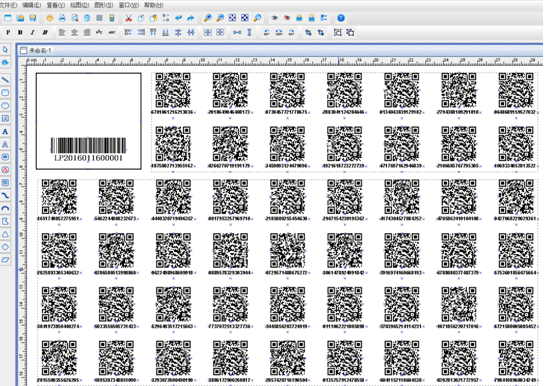
Task: Bring selected object to front
Action: [308, 32]
